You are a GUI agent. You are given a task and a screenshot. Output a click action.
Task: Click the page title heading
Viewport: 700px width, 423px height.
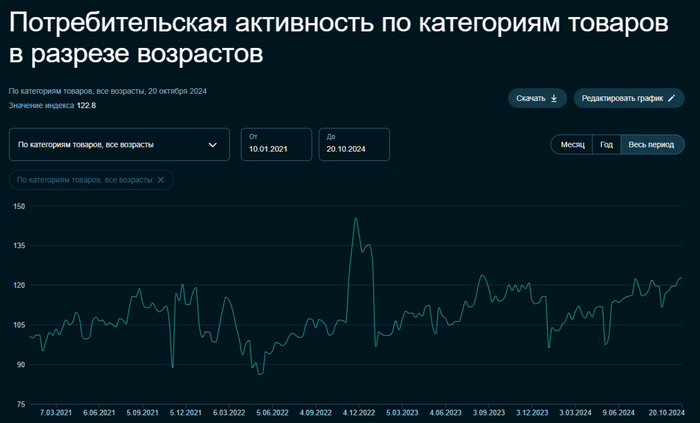point(339,38)
